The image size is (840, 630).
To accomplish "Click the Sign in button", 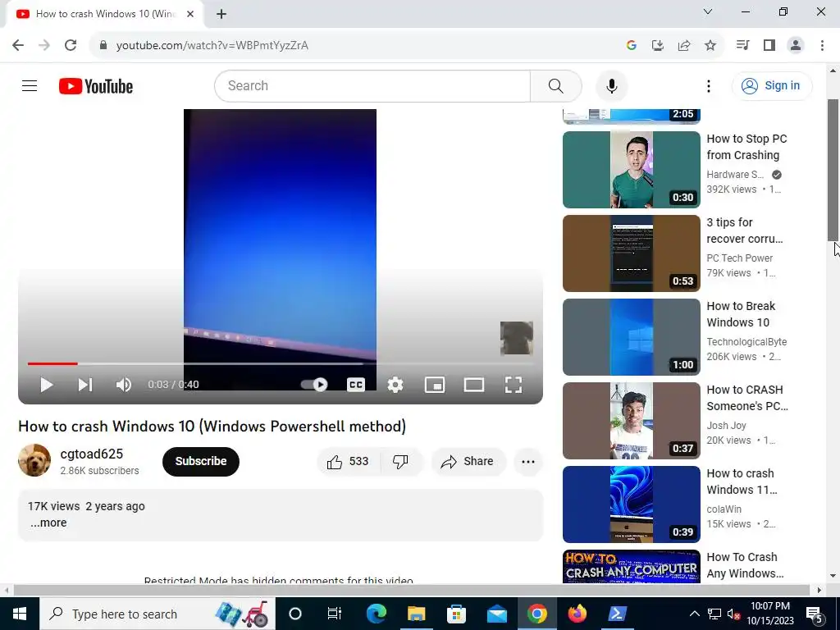I will pos(772,85).
